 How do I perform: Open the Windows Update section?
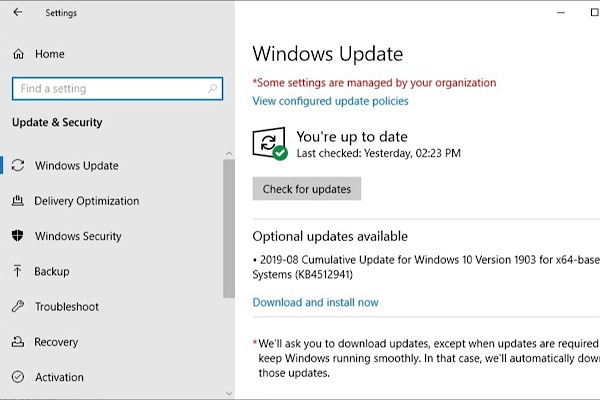pyautogui.click(x=76, y=166)
